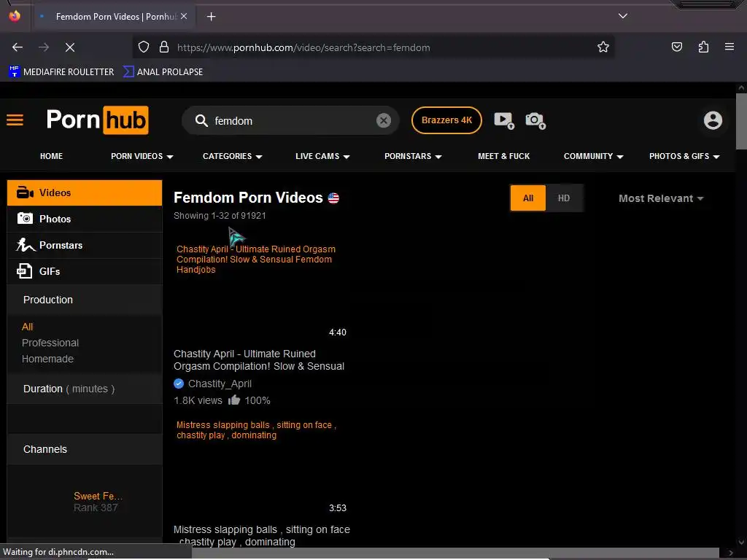Click the '1.8K views' text
The height and width of the screenshot is (560, 747).
click(198, 400)
